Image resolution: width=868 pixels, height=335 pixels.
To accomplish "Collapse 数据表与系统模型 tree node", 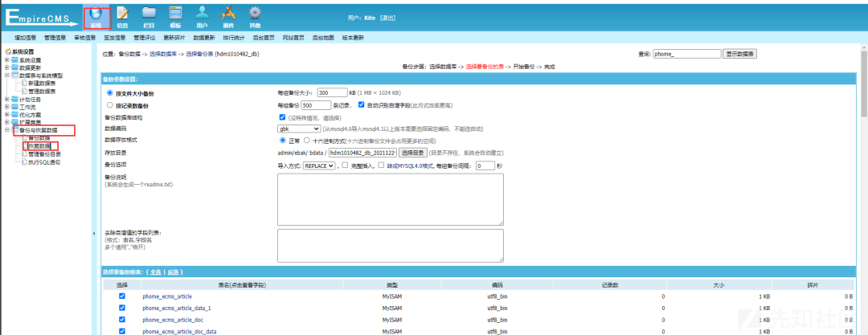I will coord(6,76).
